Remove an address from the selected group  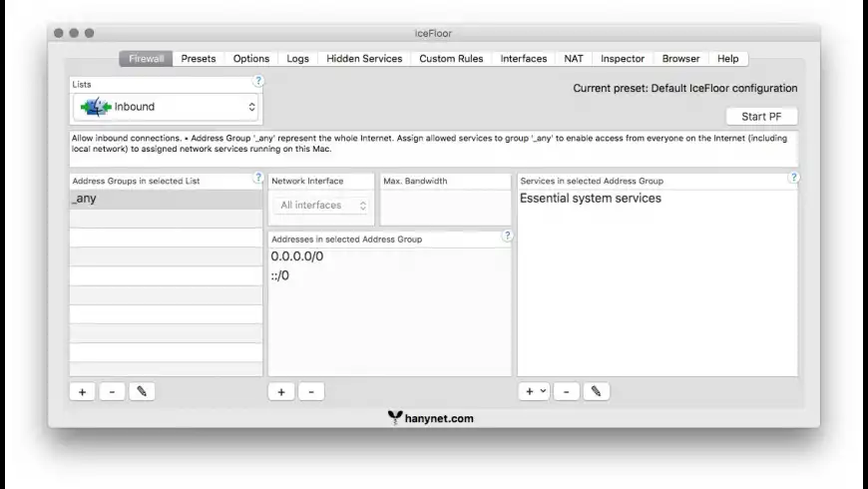point(311,391)
